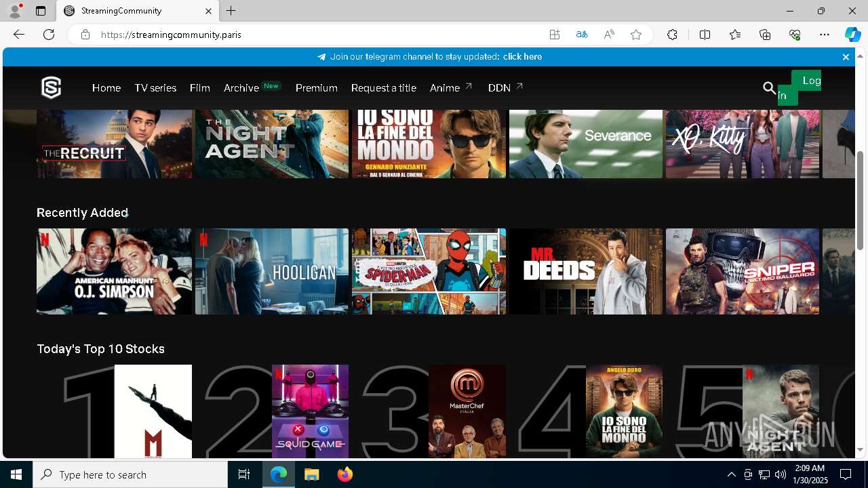Open File Explorer from taskbar
The image size is (868, 488).
click(x=311, y=474)
